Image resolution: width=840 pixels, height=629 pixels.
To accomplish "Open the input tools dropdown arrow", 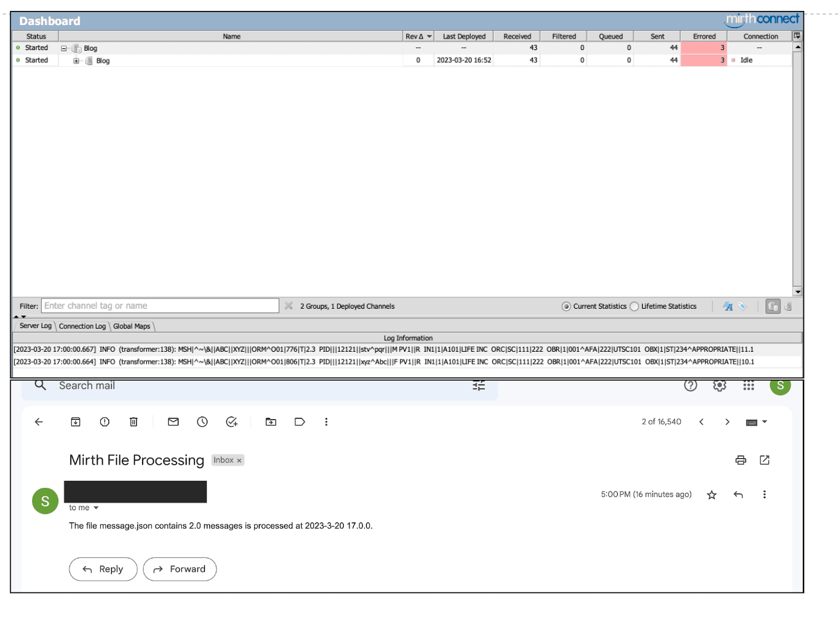I will point(764,422).
